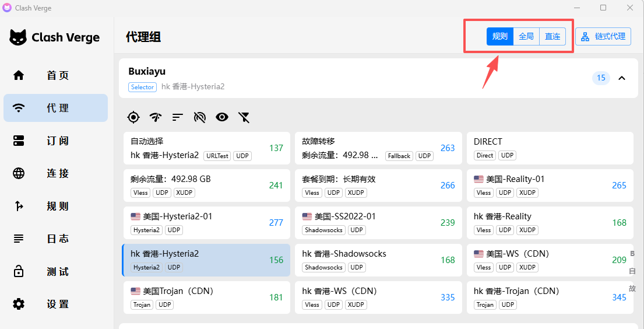The width and height of the screenshot is (644, 329).
Task: Click the Selector tag under Buxiayu
Action: coord(143,87)
